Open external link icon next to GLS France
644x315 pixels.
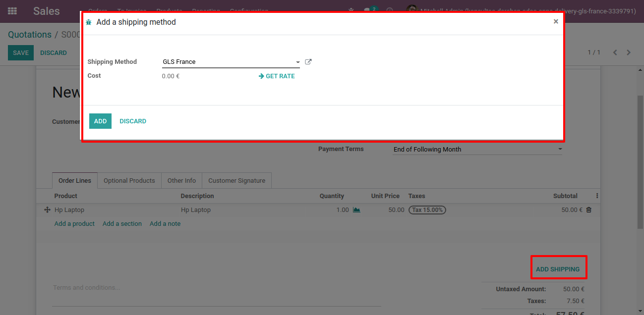308,62
